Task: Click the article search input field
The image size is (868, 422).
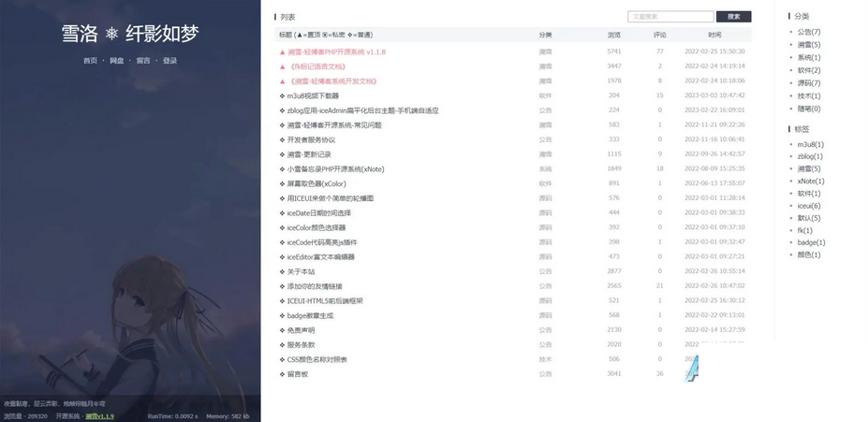Action: [x=670, y=17]
